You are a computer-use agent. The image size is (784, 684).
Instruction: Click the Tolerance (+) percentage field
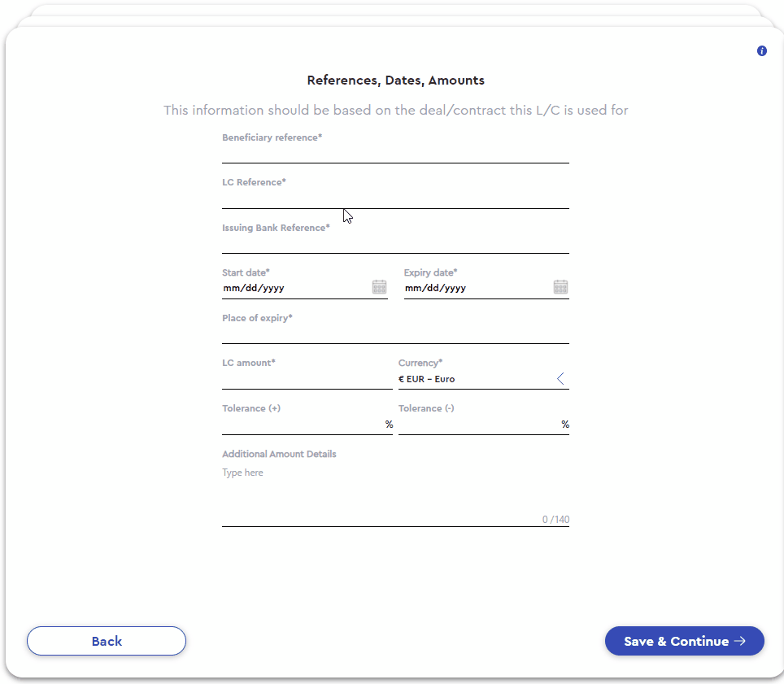(301, 424)
